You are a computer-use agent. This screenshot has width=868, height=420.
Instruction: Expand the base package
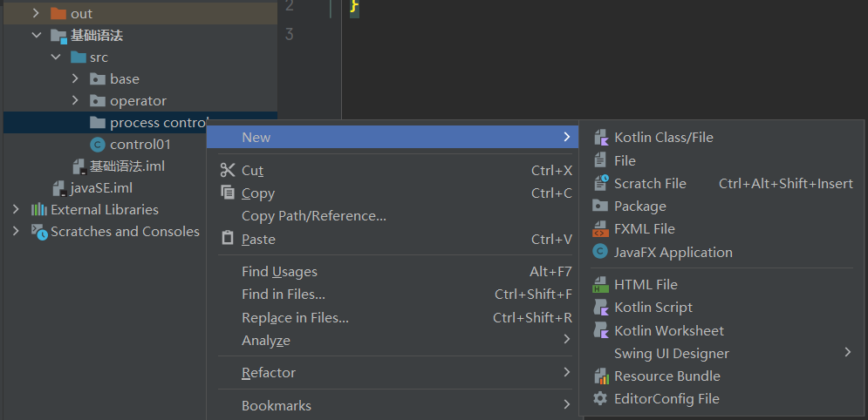point(76,79)
